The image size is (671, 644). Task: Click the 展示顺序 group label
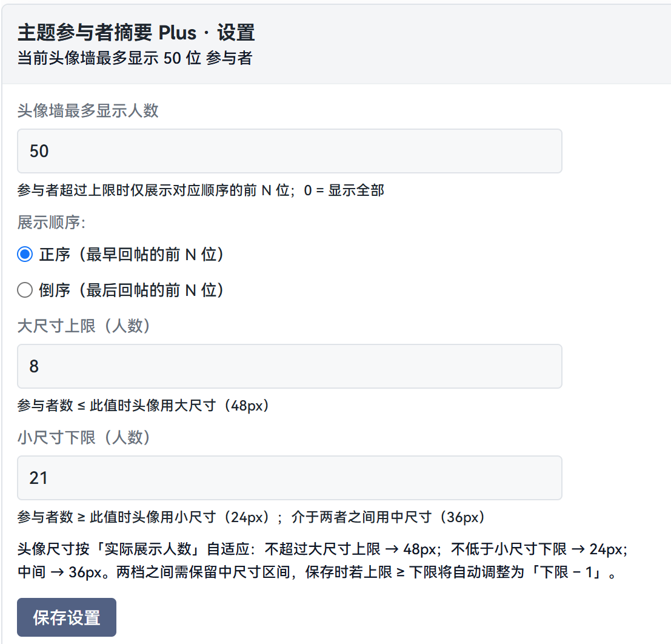[52, 222]
